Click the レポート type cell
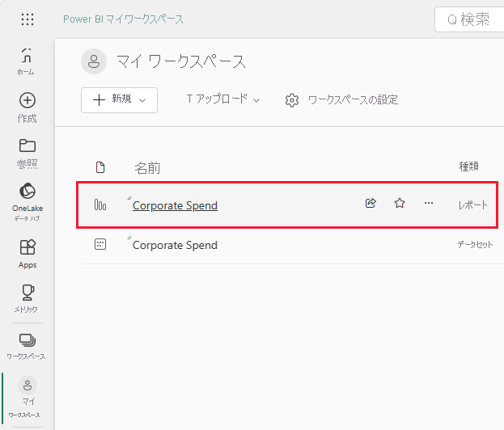Viewport: 504px width, 430px height. pyautogui.click(x=472, y=204)
